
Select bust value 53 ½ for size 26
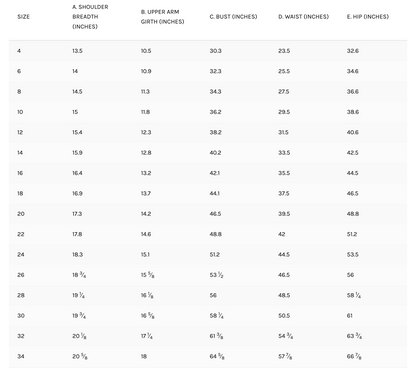pyautogui.click(x=216, y=275)
